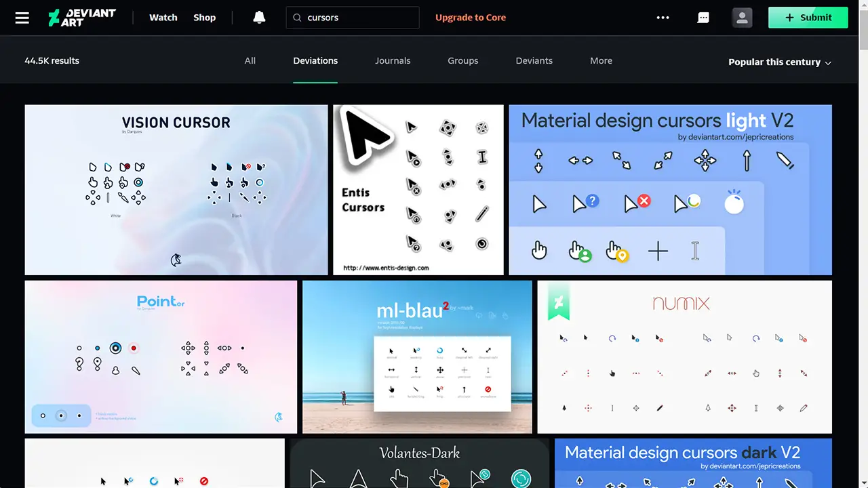Open the Vision Cursor deviation
The height and width of the screenshot is (488, 868).
click(x=176, y=190)
